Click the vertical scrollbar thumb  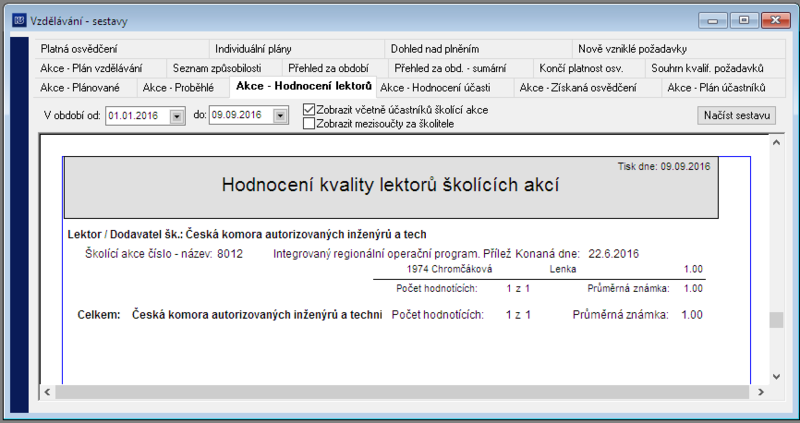click(x=777, y=320)
